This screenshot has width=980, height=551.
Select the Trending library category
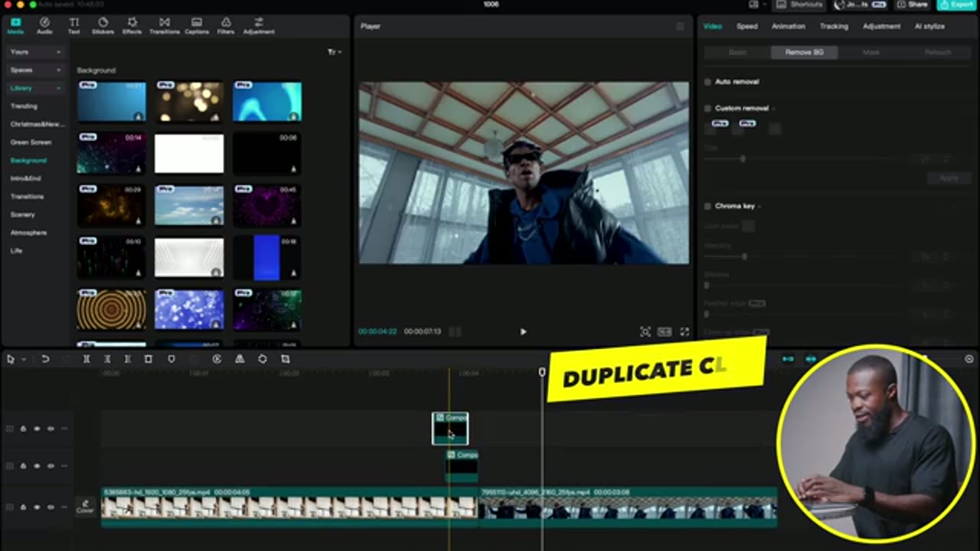[24, 106]
